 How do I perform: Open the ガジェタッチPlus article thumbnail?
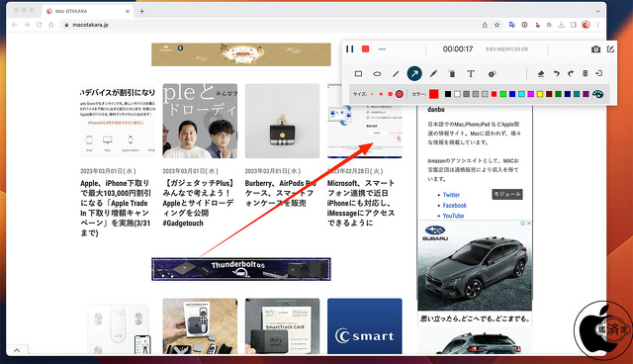pyautogui.click(x=200, y=121)
